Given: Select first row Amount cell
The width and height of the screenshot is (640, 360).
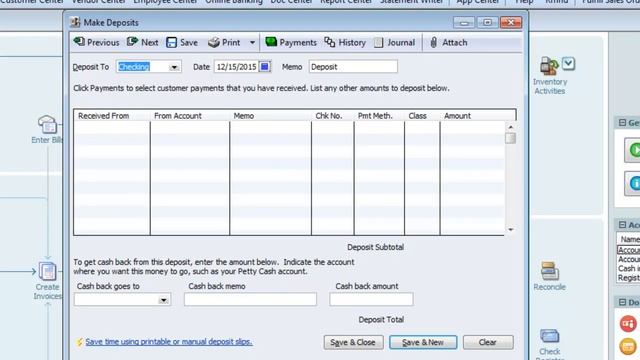Looking at the screenshot, I should click(473, 127).
